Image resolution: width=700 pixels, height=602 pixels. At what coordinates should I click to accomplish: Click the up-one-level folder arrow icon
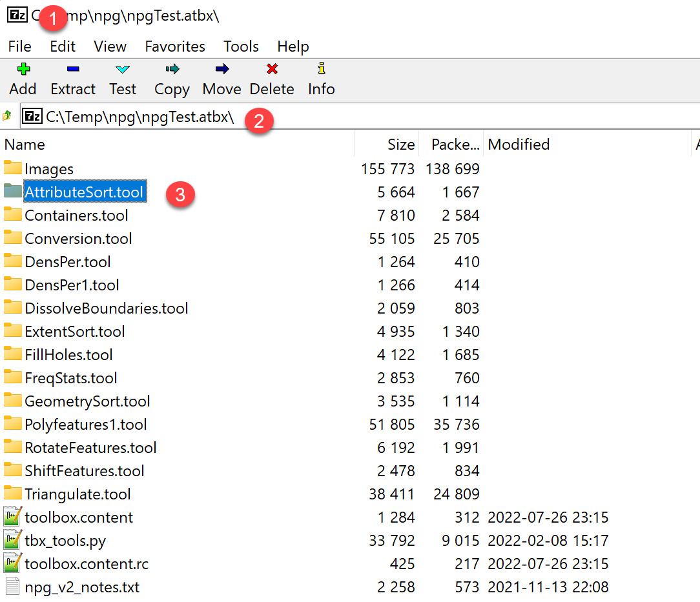tap(8, 116)
